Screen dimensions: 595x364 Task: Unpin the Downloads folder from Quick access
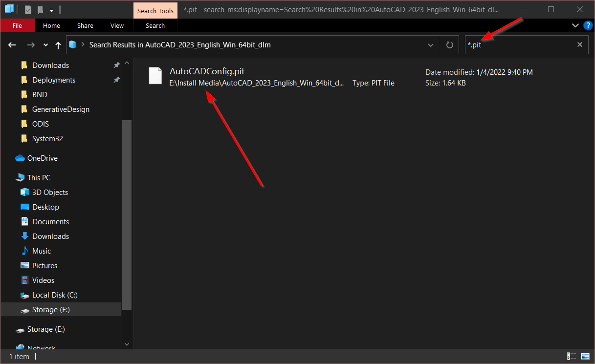point(116,64)
